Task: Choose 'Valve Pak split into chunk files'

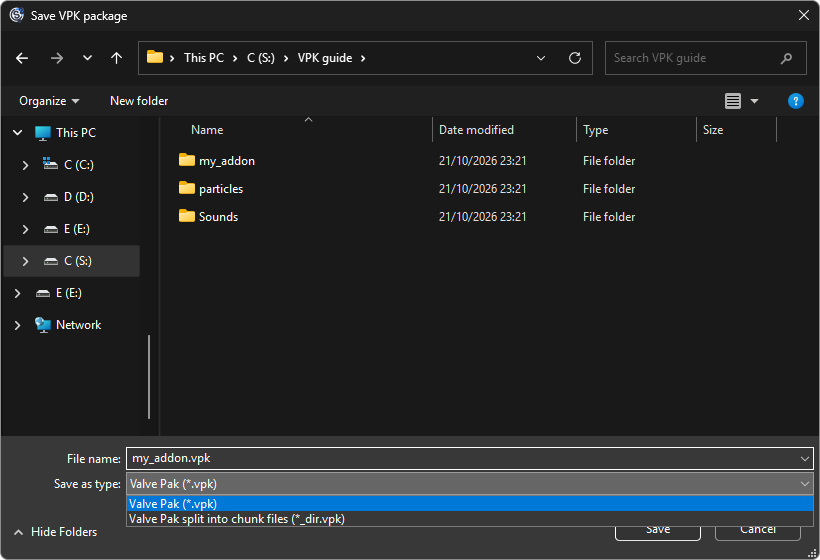Action: point(470,519)
